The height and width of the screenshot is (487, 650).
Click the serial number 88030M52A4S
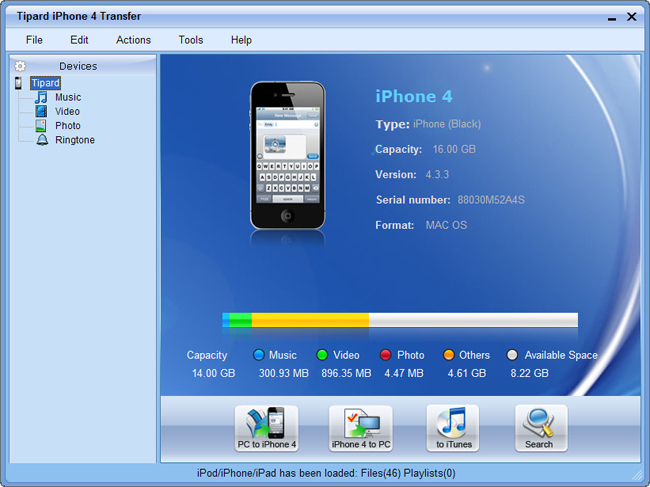point(491,200)
